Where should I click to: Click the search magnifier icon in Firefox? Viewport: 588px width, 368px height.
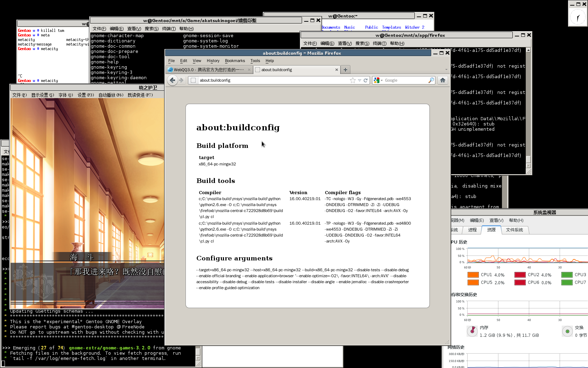point(431,80)
